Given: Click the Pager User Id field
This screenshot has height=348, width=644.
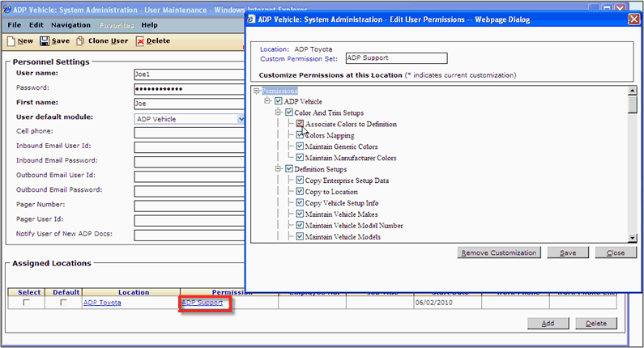Looking at the screenshot, I should click(190, 220).
